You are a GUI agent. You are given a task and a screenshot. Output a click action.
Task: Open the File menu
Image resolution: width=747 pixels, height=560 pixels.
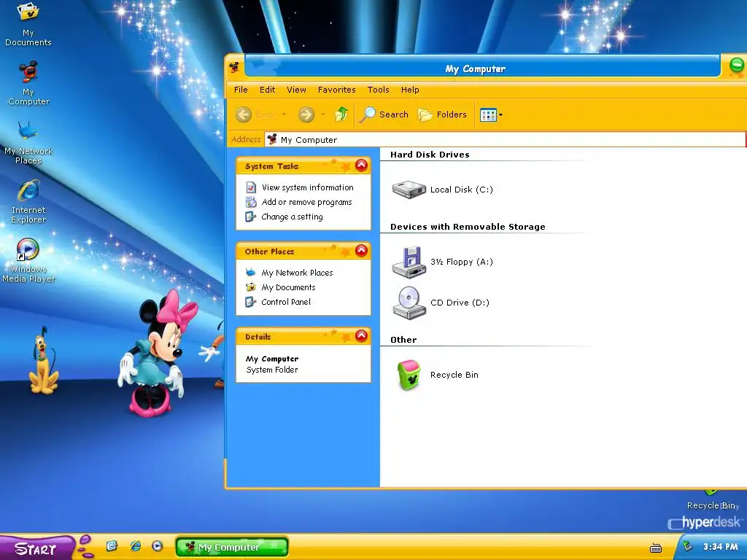pyautogui.click(x=241, y=90)
